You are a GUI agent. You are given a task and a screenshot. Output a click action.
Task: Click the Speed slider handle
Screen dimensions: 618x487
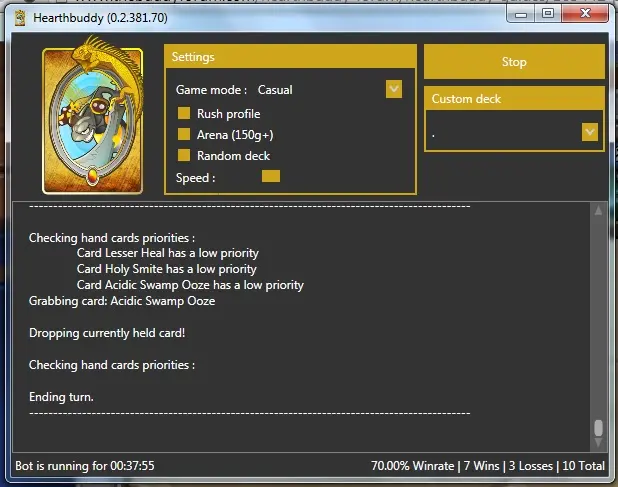[271, 176]
